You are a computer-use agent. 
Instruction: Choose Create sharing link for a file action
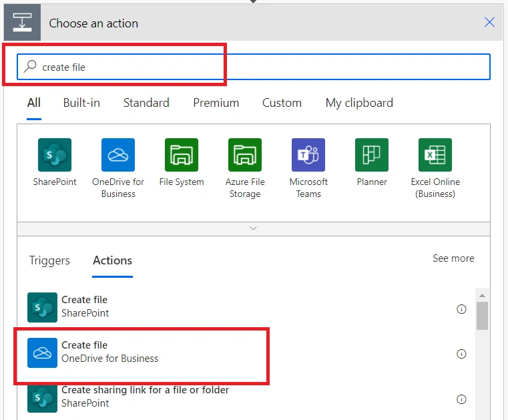click(248, 398)
